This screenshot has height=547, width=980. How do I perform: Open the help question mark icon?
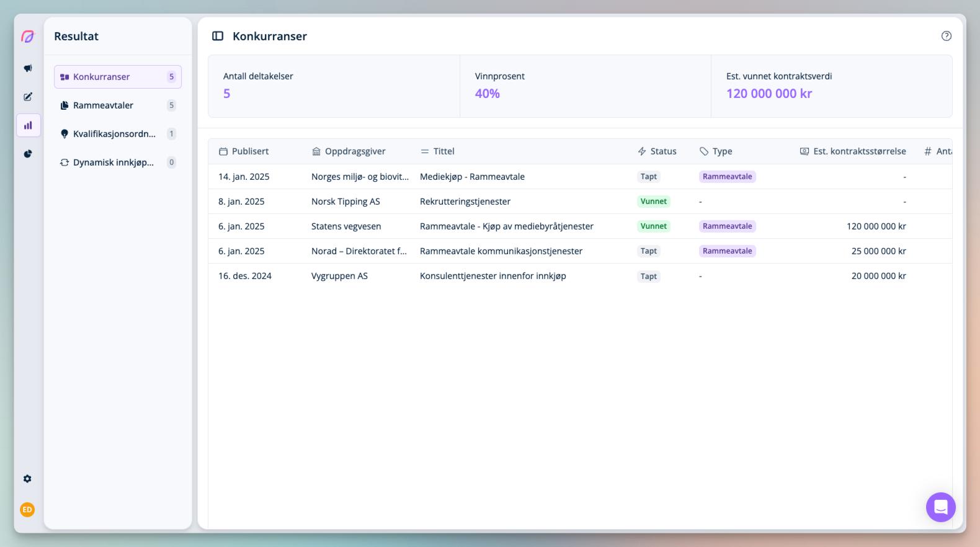pos(946,36)
